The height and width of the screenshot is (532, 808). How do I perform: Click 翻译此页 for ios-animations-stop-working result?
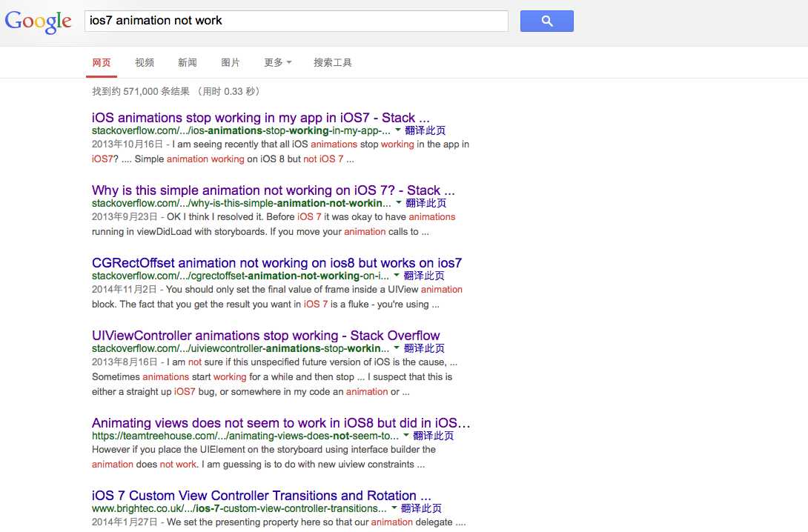click(x=425, y=131)
